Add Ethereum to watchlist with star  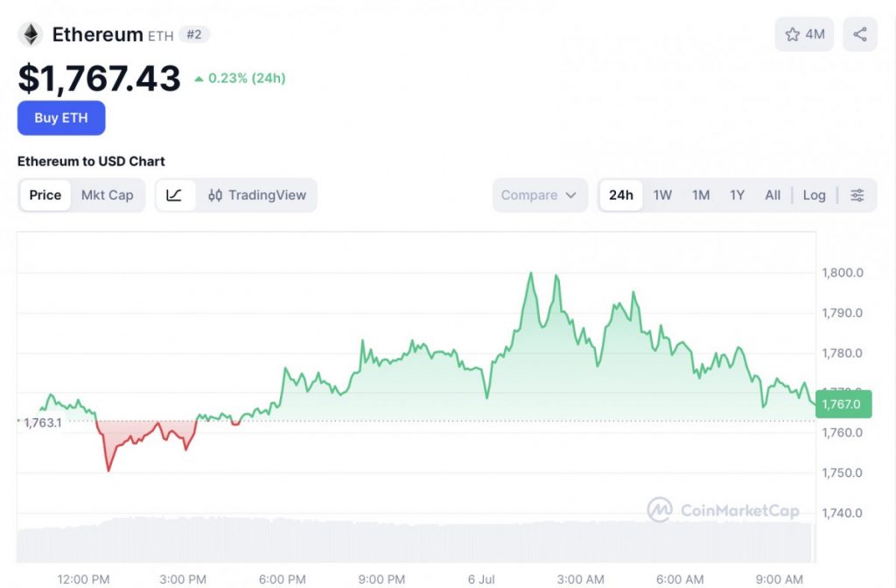click(804, 34)
